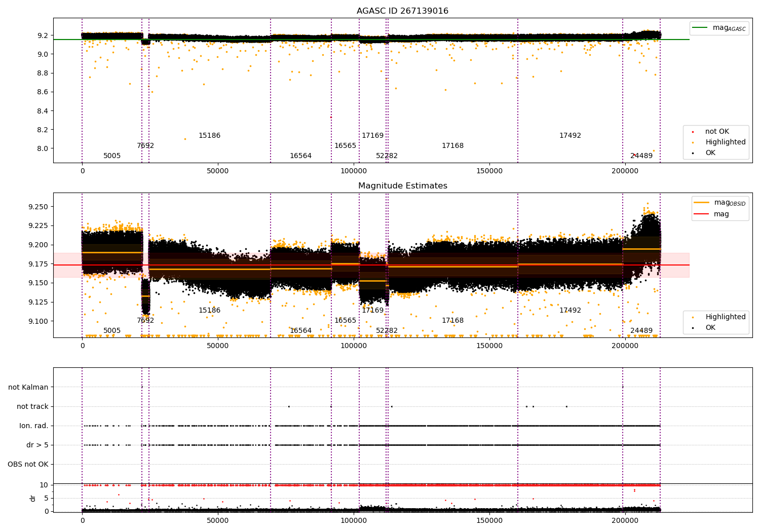Viewport: 760px width, 532px height.
Task: Click OBSID label 7692 in the AGASC plot
Action: click(145, 146)
